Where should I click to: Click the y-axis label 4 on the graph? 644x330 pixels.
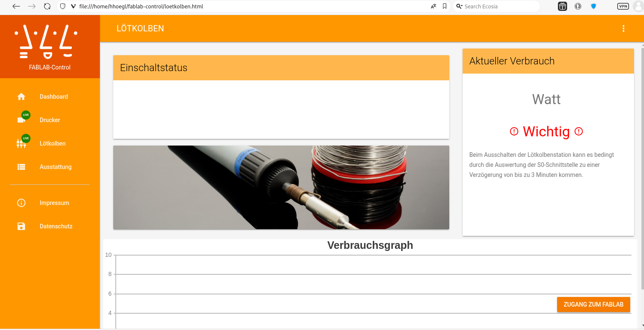tap(110, 313)
